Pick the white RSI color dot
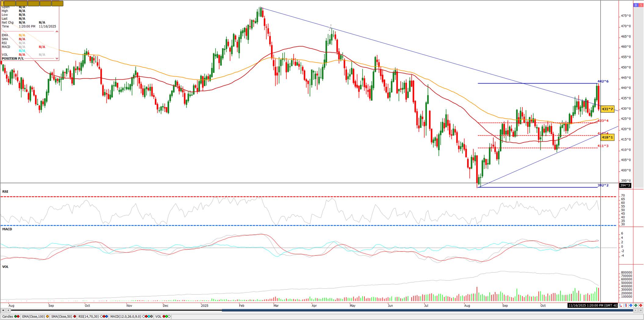This screenshot has height=320, width=644. coord(102,317)
